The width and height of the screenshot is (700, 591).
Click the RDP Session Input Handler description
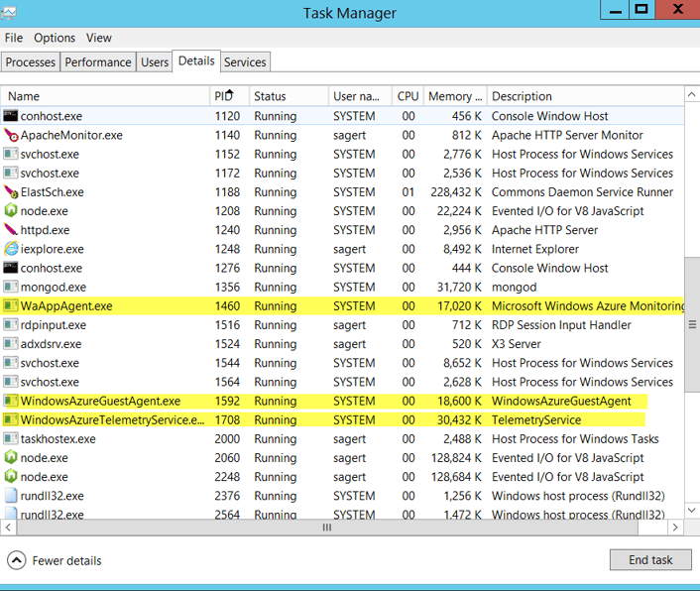point(561,325)
